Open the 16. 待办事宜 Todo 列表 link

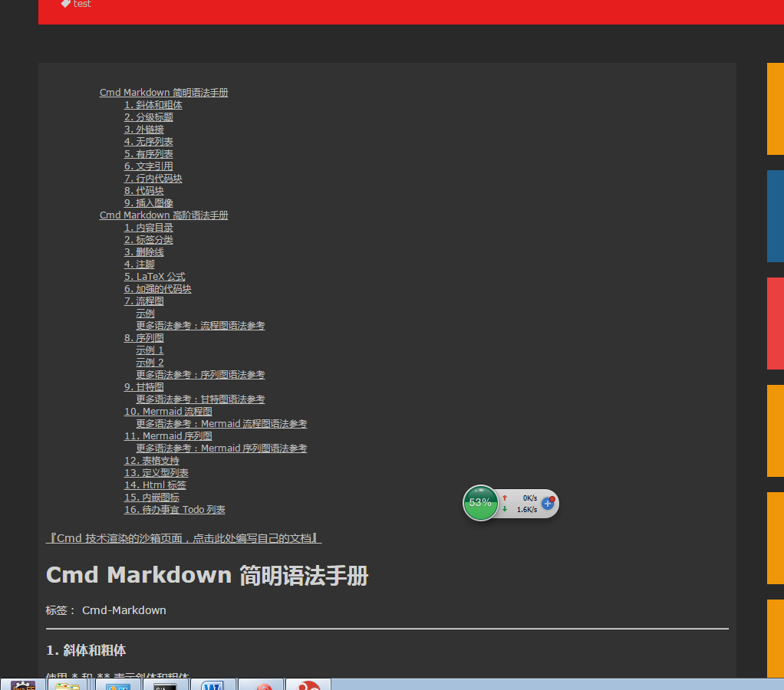pos(174,509)
